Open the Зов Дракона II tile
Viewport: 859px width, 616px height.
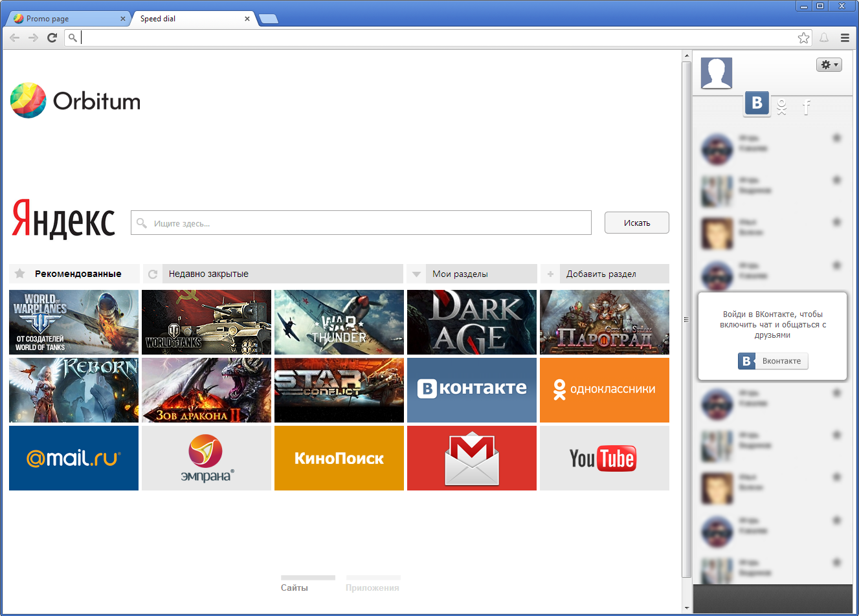point(206,390)
